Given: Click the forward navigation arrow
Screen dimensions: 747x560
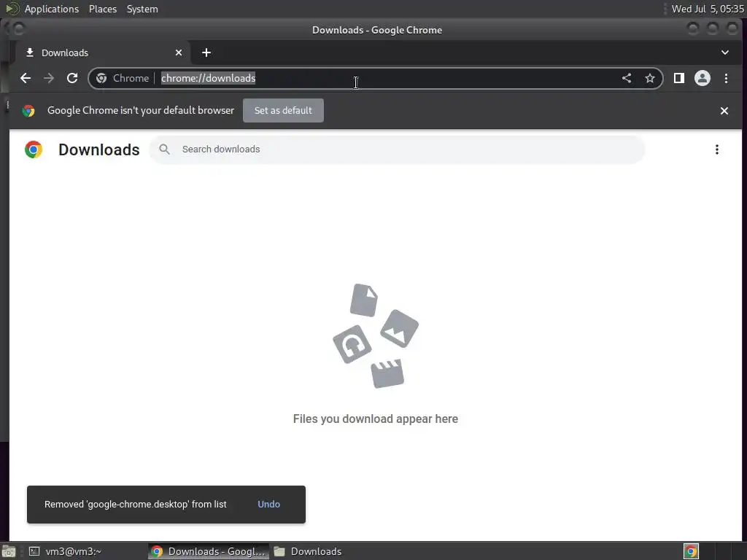Looking at the screenshot, I should [x=49, y=78].
